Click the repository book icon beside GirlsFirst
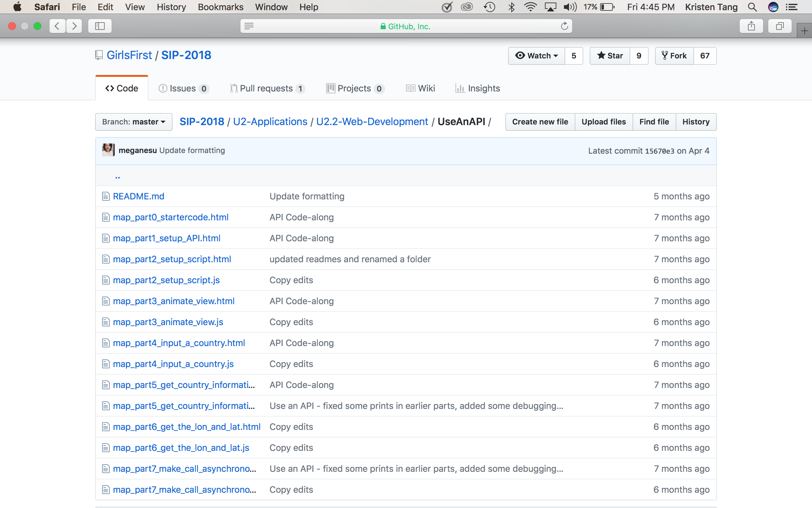 click(x=99, y=55)
